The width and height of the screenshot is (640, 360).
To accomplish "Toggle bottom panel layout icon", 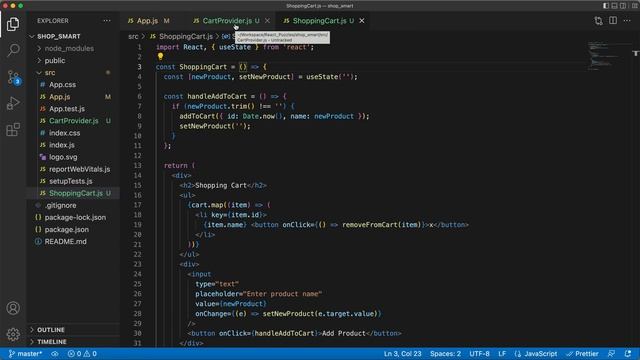I will coord(614,6).
